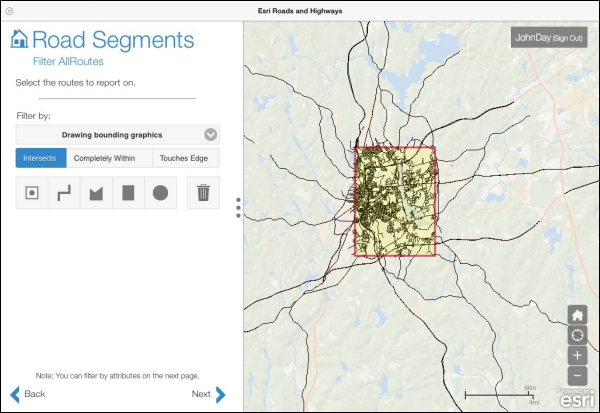Select the polyline drawing tool
600x413 pixels.
(64, 193)
